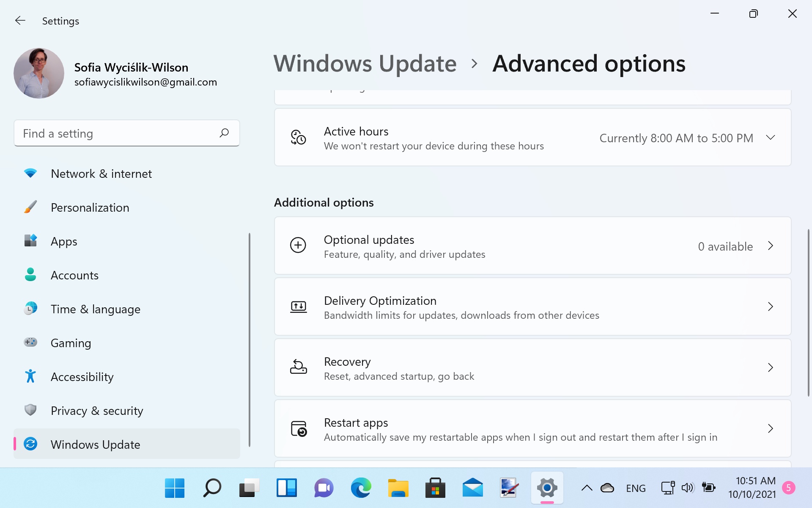Click the battery icon in system tray
This screenshot has height=508, width=812.
click(708, 488)
